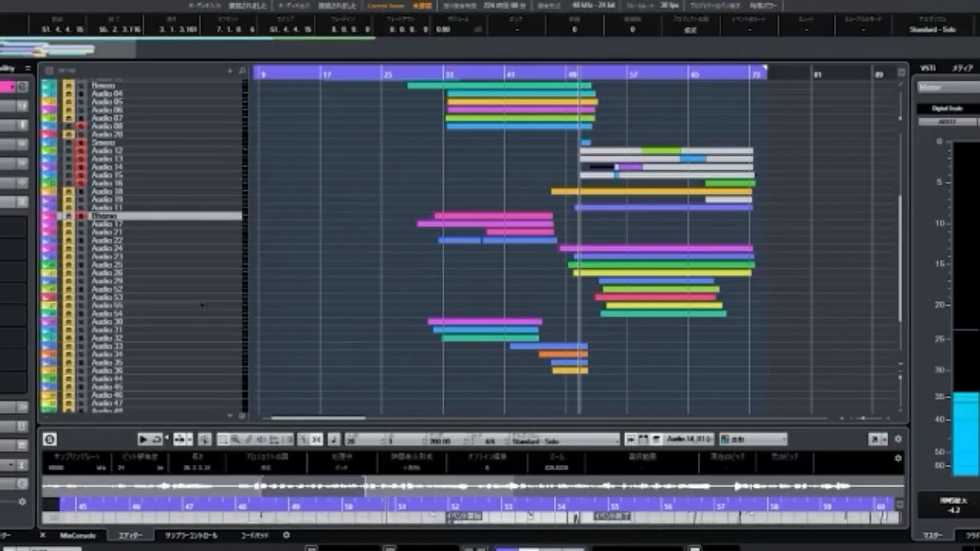Select the Audio 17 track row

(142, 224)
